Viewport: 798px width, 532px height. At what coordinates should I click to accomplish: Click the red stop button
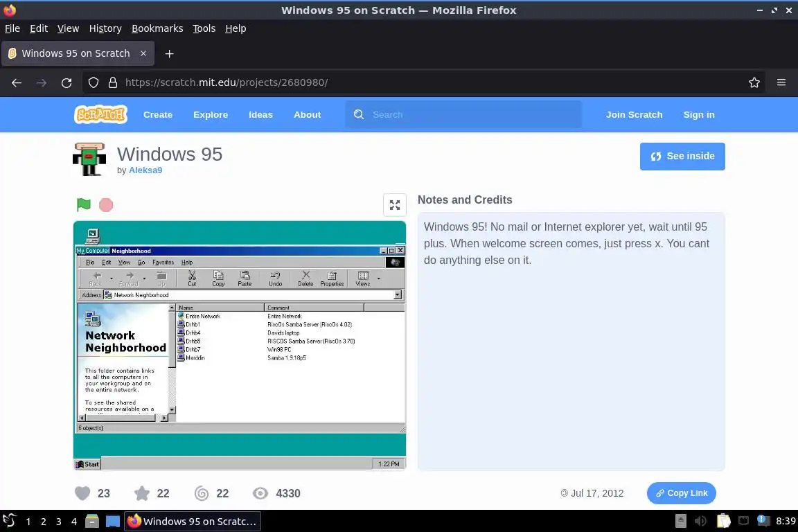pyautogui.click(x=106, y=204)
